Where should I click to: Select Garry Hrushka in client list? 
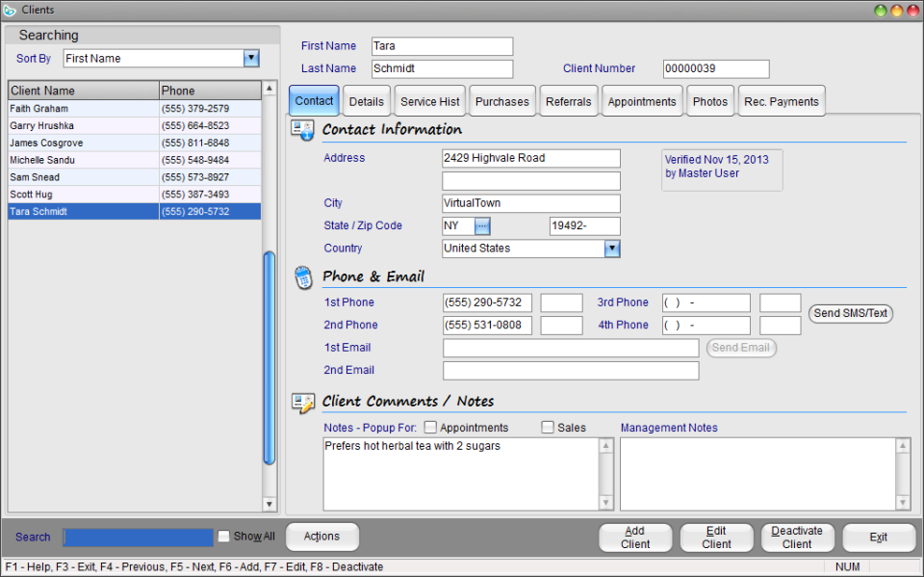pyautogui.click(x=135, y=125)
